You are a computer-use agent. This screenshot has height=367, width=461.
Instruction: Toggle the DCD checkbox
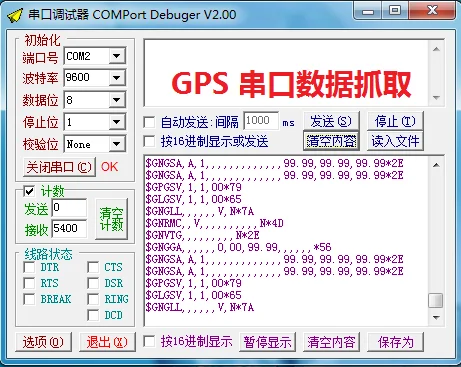click(x=93, y=315)
